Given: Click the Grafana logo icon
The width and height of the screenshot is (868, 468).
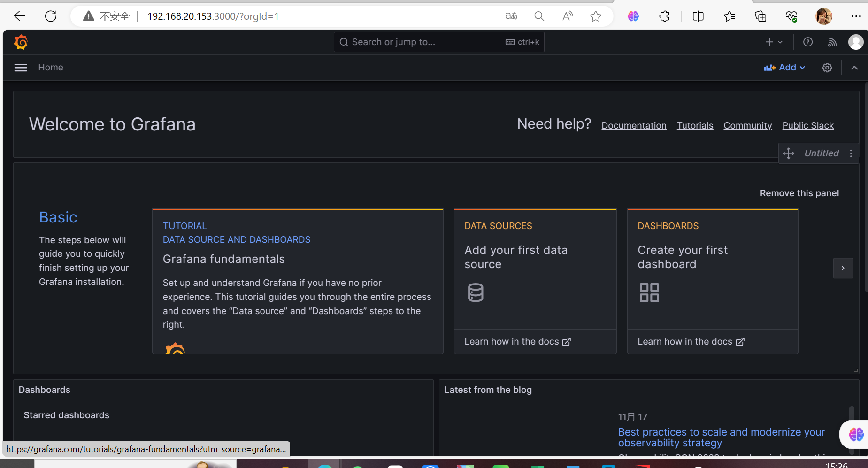Looking at the screenshot, I should tap(21, 42).
